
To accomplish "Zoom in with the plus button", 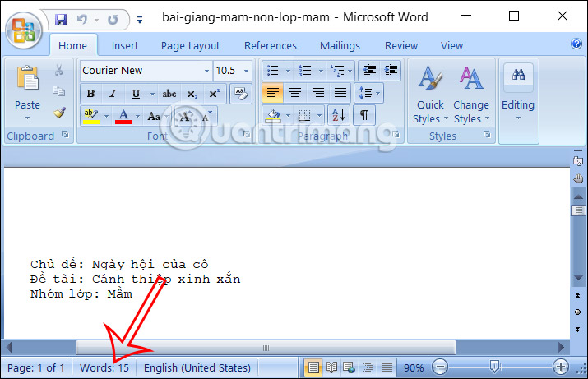I will click(561, 367).
